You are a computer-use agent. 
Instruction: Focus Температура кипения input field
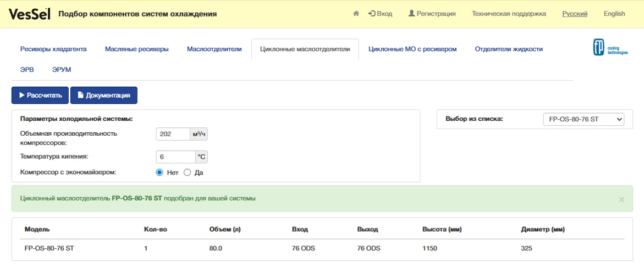click(x=176, y=157)
